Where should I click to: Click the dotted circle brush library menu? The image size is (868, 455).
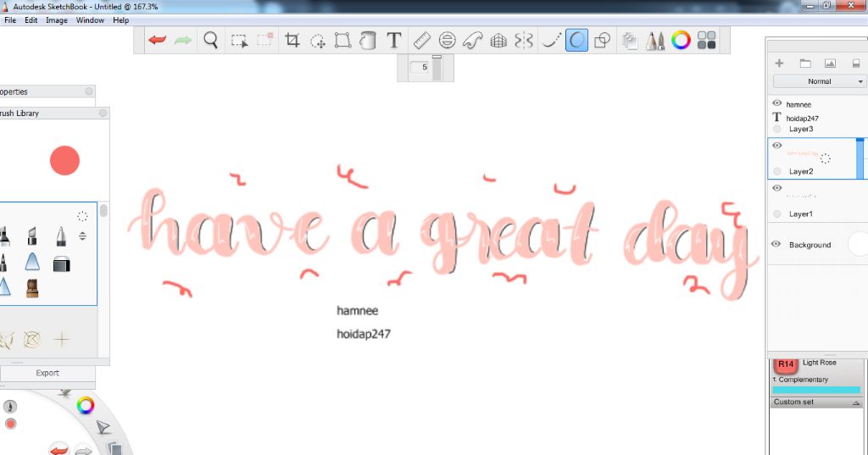tap(82, 216)
